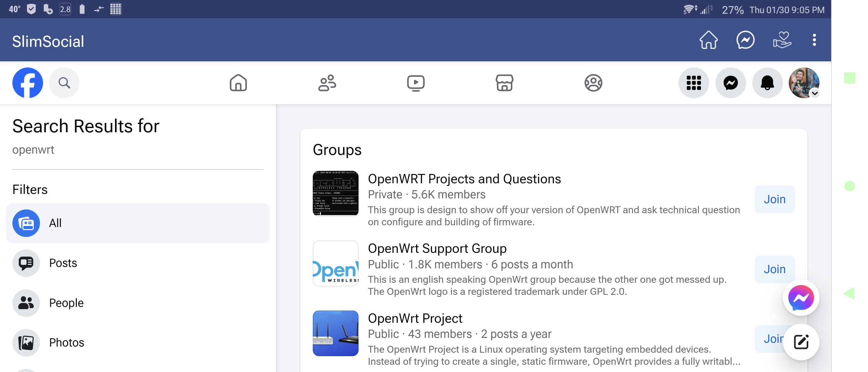Join the OpenWrt Support Group
The image size is (868, 372).
tap(774, 269)
